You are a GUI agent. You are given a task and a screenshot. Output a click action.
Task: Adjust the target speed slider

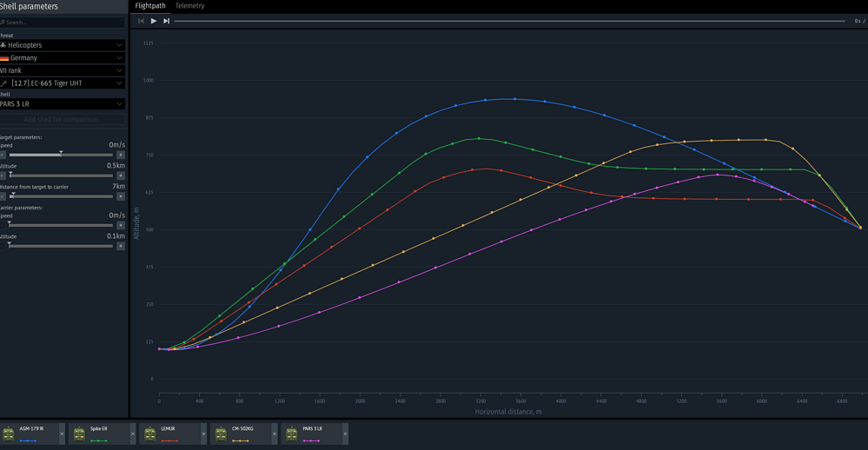(61, 155)
